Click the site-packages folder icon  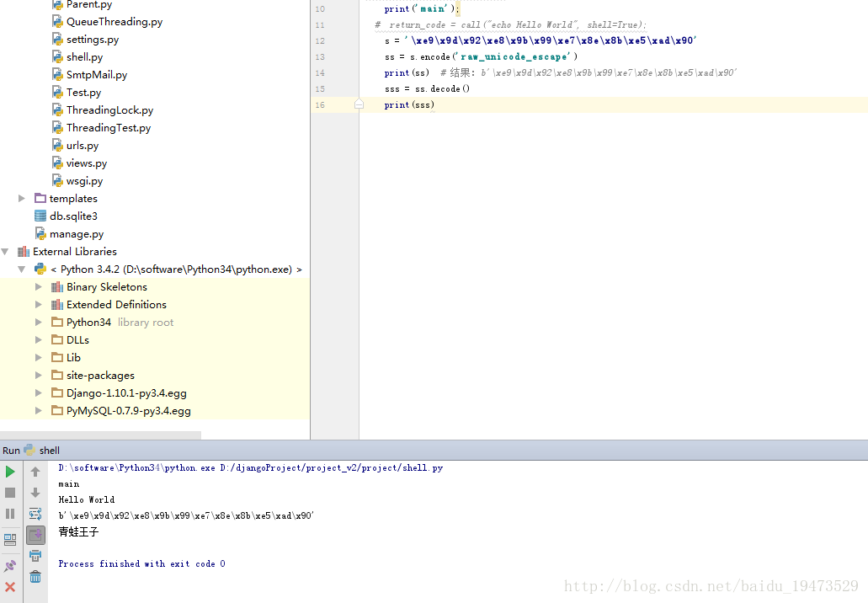[57, 376]
